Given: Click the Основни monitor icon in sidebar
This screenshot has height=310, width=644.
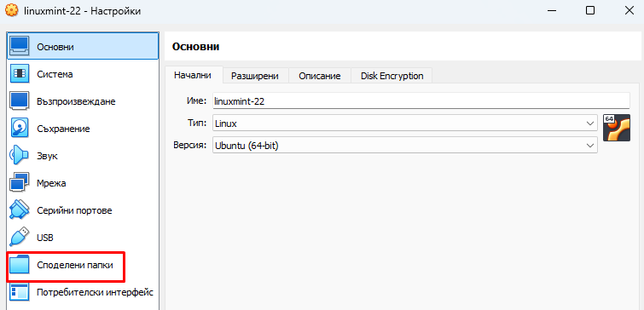Looking at the screenshot, I should pyautogui.click(x=19, y=46).
